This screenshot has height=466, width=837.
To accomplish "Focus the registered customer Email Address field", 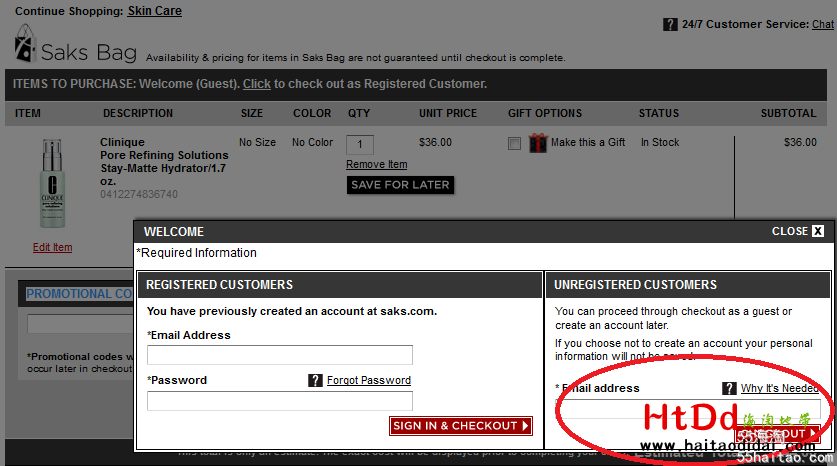I will [x=280, y=355].
